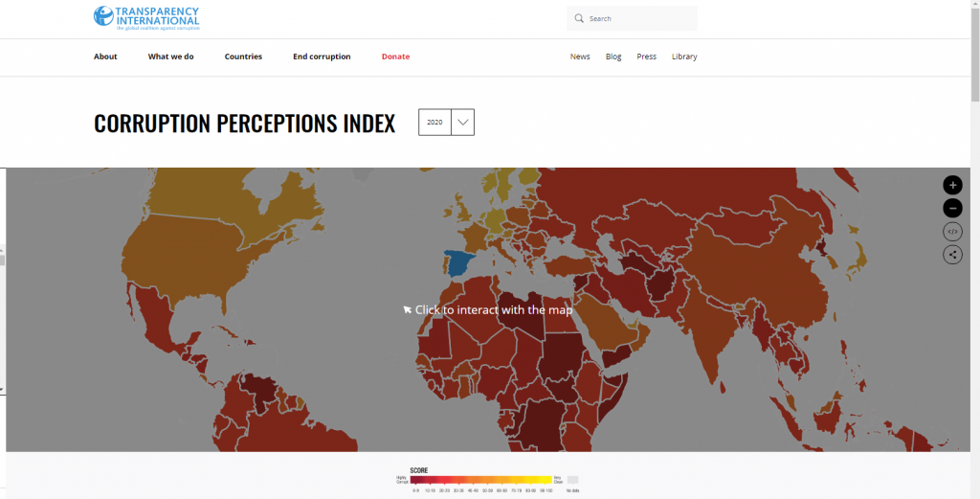This screenshot has width=980, height=499.
Task: Click the red Donate link
Action: pyautogui.click(x=395, y=57)
